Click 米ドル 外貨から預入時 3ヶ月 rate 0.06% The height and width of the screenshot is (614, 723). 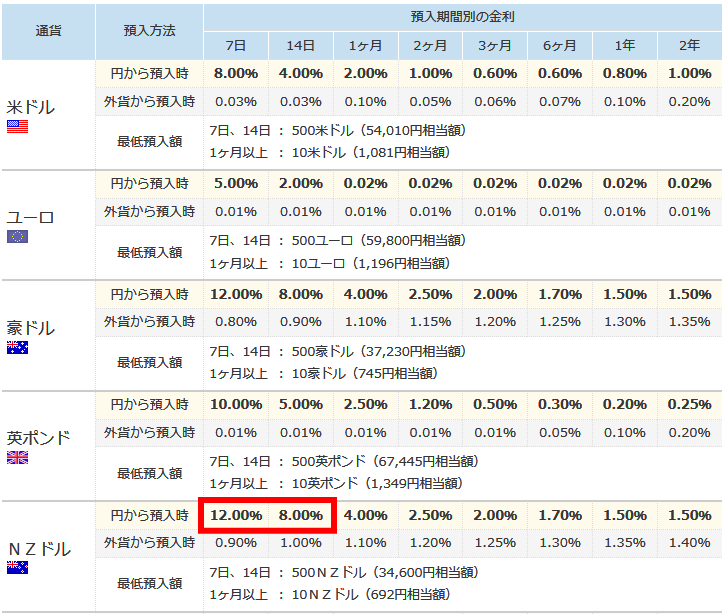[495, 101]
